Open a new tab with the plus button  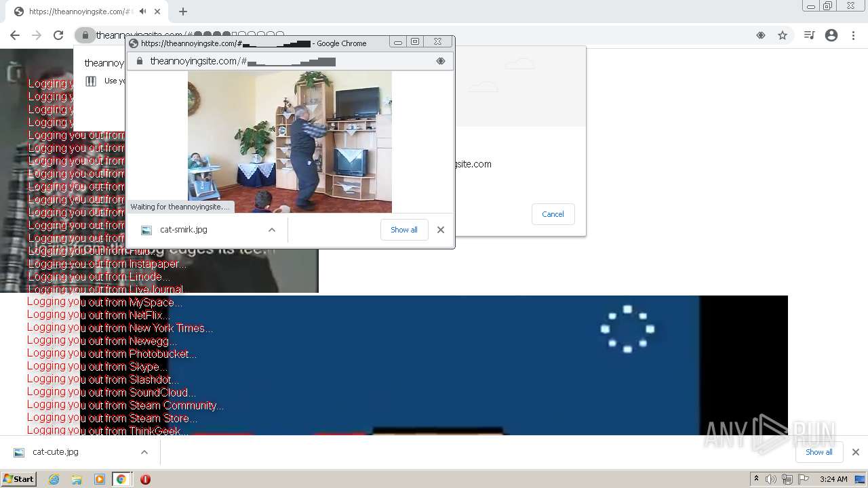pyautogui.click(x=183, y=12)
